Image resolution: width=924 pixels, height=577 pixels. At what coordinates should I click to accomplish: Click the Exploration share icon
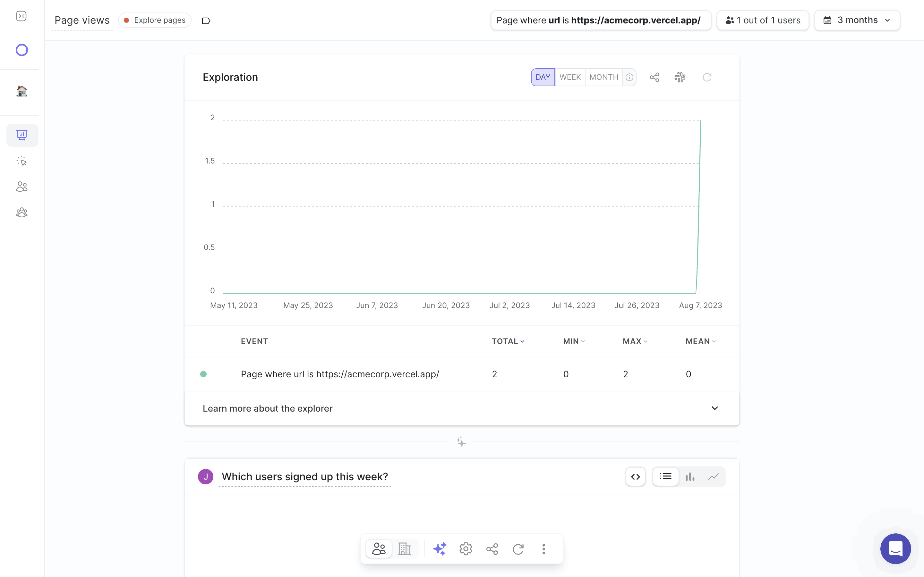(x=654, y=77)
